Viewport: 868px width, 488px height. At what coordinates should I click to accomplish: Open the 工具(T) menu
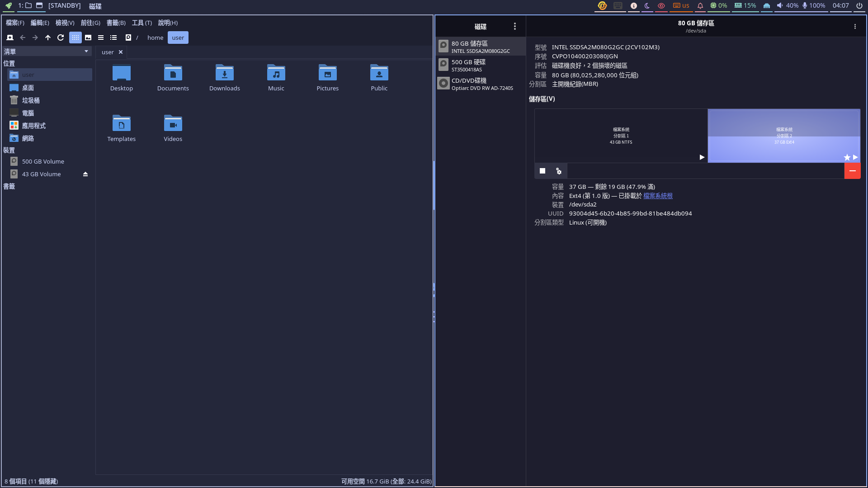142,23
